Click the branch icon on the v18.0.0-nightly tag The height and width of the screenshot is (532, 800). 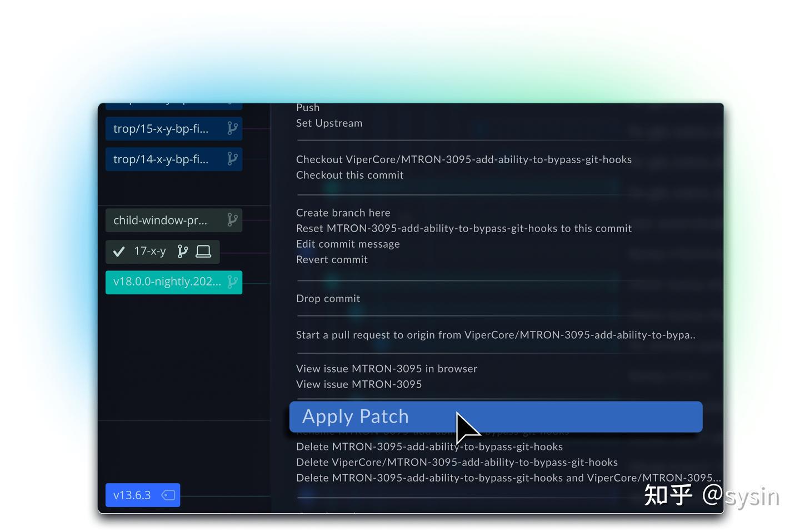[233, 282]
